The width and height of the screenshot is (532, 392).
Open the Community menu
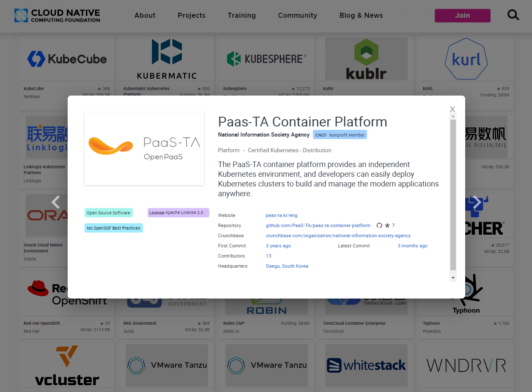coord(297,15)
